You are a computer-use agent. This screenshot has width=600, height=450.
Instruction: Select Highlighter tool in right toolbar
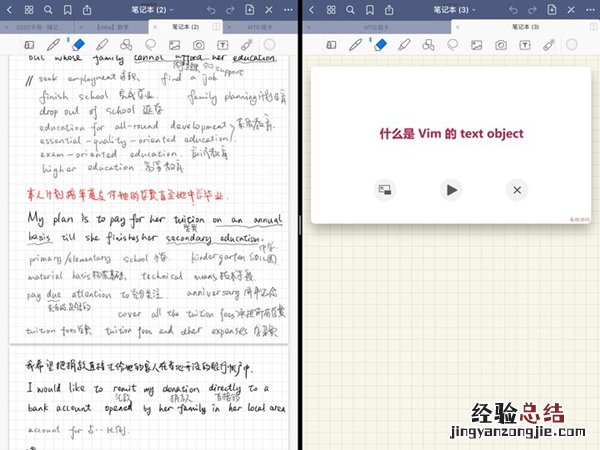coord(404,45)
